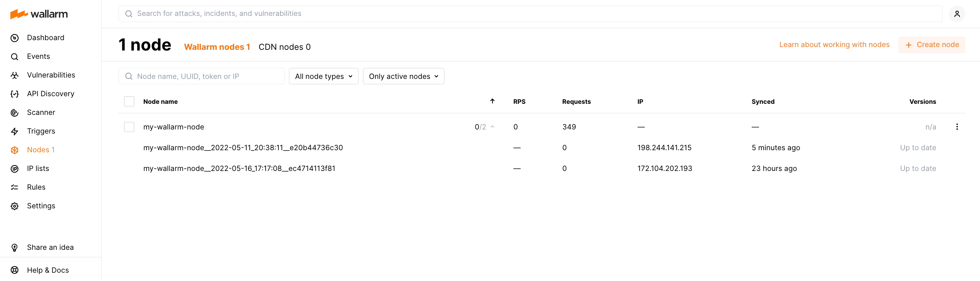This screenshot has height=281, width=980.
Task: Open Learn about working with nodes link
Action: point(834,45)
